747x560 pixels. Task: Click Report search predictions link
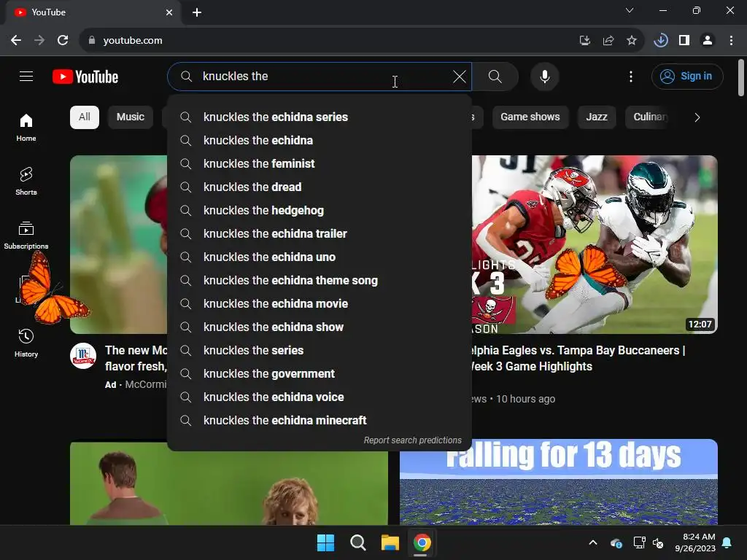[413, 440]
